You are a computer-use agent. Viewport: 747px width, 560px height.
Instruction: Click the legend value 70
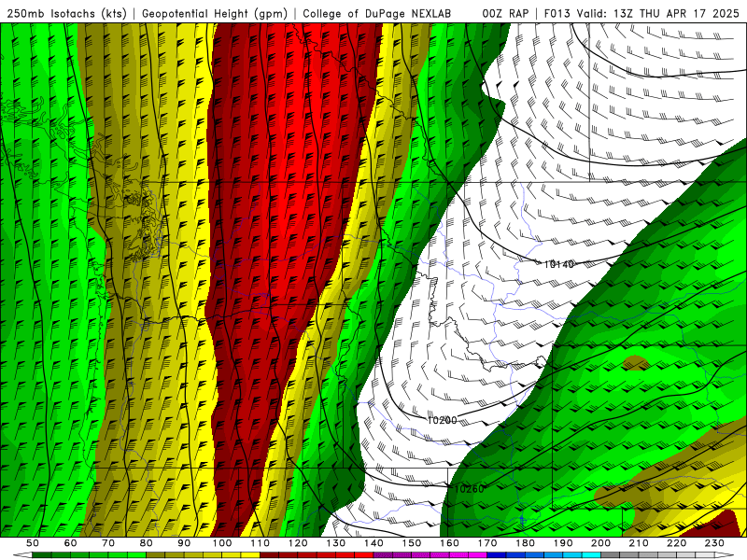pos(108,543)
